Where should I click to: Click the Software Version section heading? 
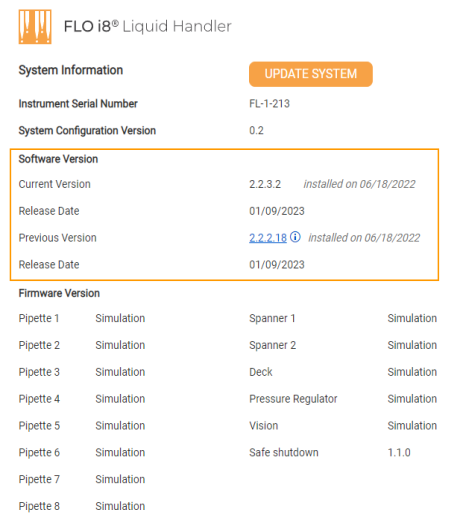[x=58, y=159]
